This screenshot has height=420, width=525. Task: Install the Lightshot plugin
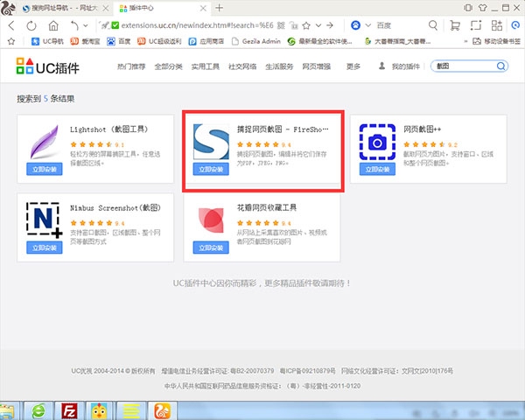(45, 170)
